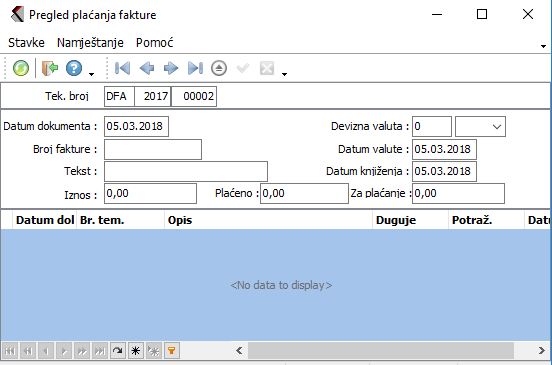Click the Datum knjiženja date field

444,171
